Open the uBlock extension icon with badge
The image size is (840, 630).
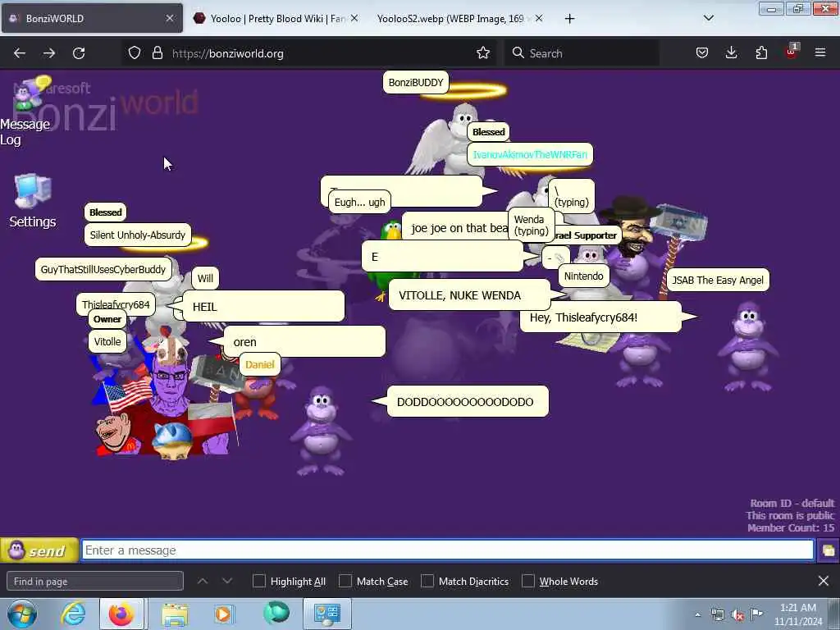792,52
